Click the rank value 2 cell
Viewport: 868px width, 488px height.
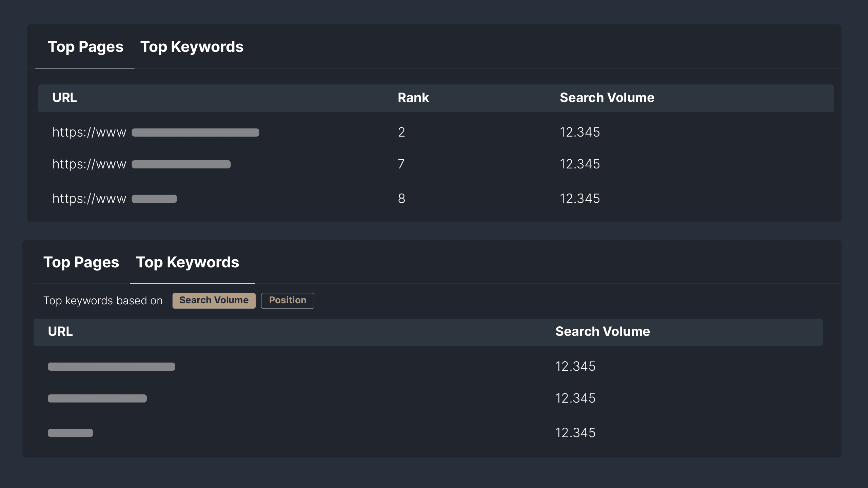[401, 132]
